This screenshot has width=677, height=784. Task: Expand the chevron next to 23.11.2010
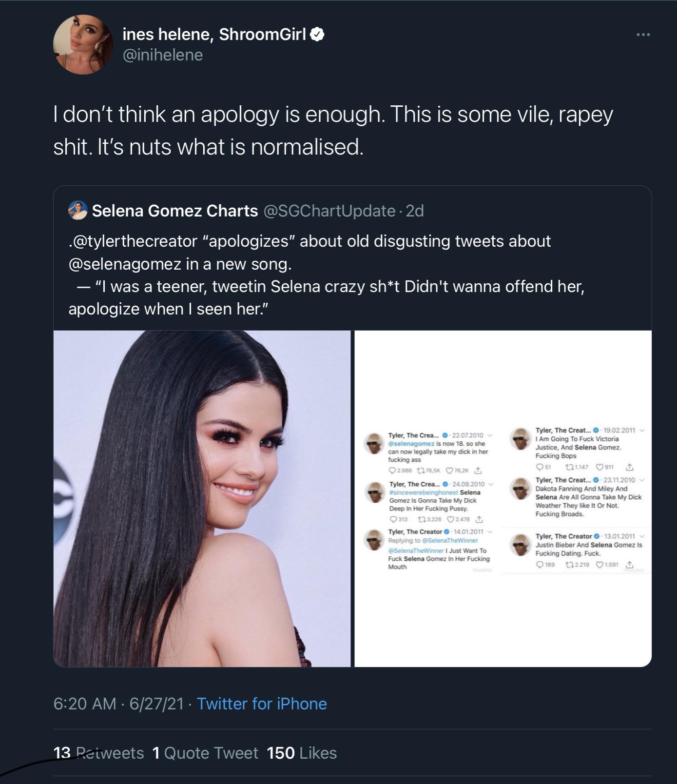point(642,480)
